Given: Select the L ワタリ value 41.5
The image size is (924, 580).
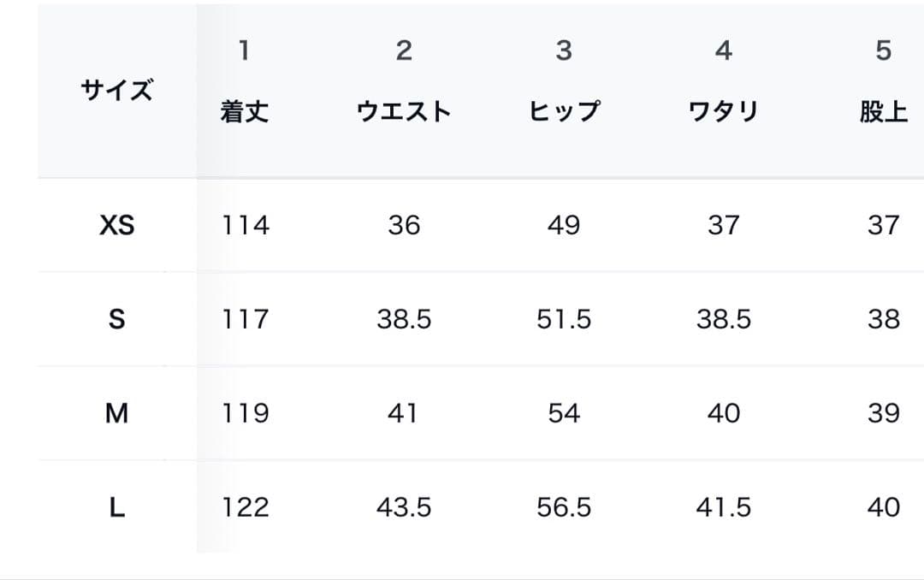Looking at the screenshot, I should [x=724, y=507].
